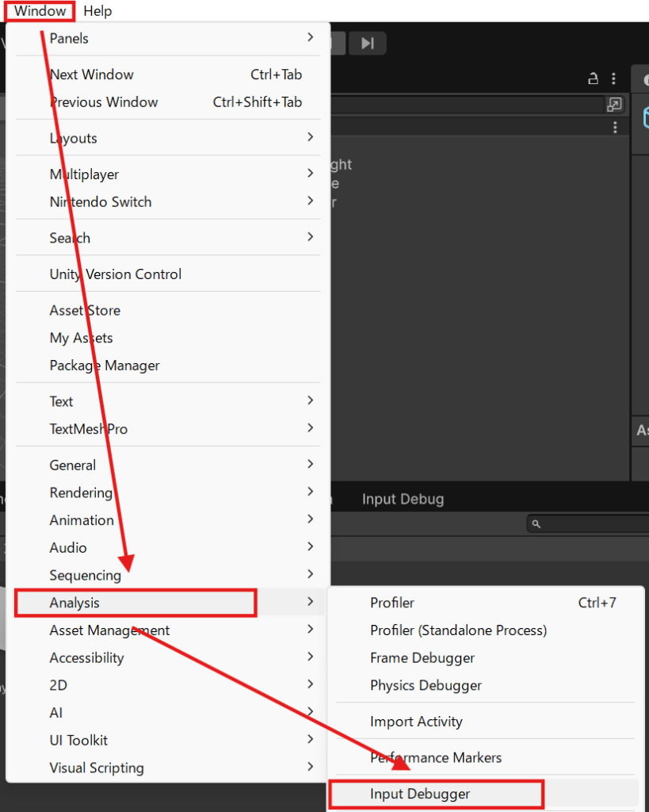Open the Window menu in the menu bar
Image resolution: width=649 pixels, height=812 pixels.
pos(40,11)
